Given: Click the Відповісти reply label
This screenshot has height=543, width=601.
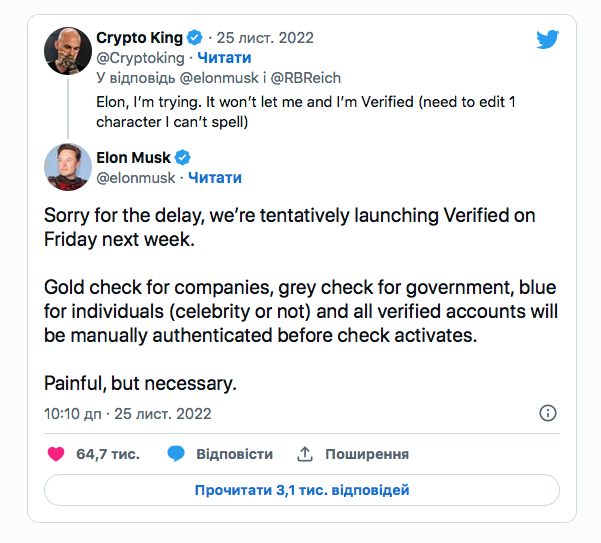Looking at the screenshot, I should pyautogui.click(x=234, y=454).
